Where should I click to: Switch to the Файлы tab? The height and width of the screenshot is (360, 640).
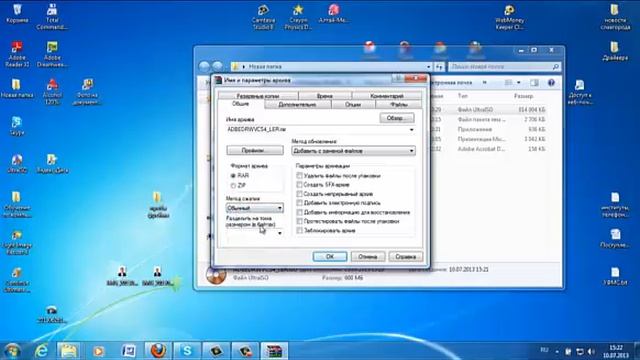click(x=399, y=105)
